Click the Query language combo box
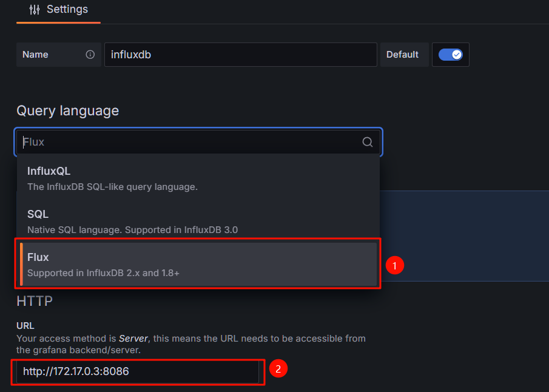The height and width of the screenshot is (392, 549). [188, 142]
